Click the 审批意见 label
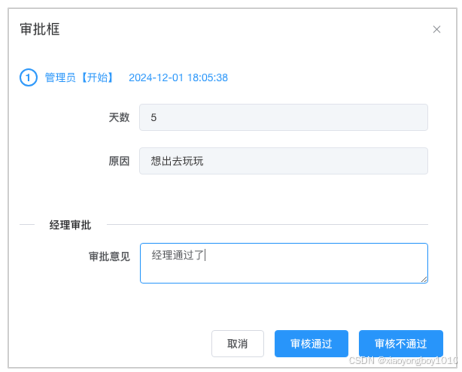This screenshot has width=462, height=372. point(109,256)
